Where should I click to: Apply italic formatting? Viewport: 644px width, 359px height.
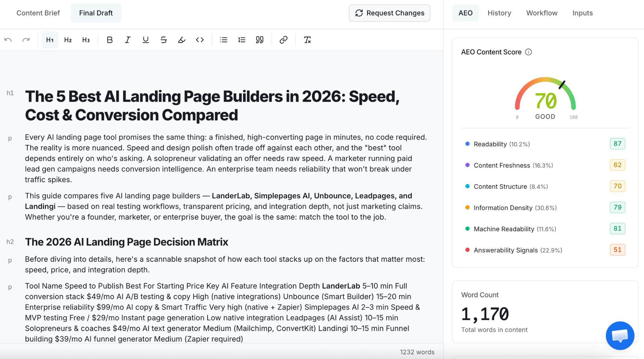[x=127, y=40]
